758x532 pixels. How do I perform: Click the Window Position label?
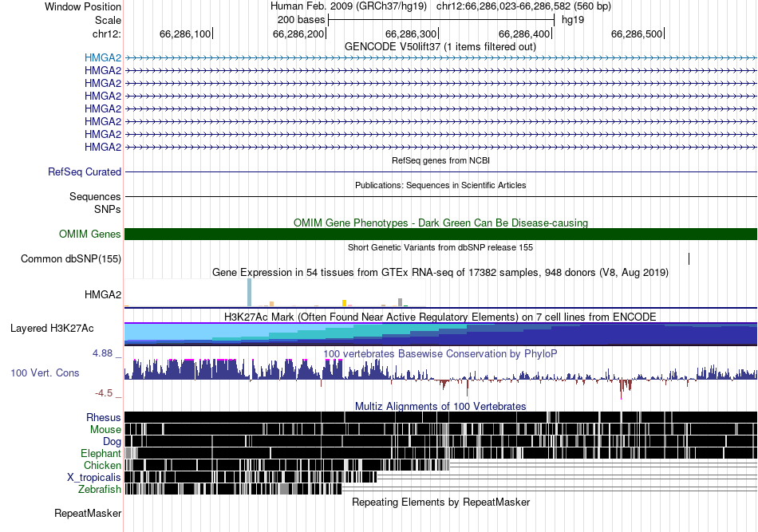coord(83,6)
